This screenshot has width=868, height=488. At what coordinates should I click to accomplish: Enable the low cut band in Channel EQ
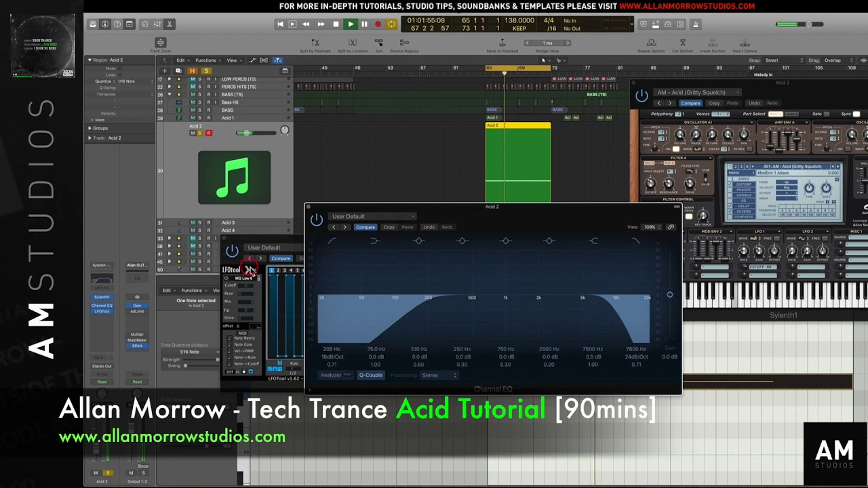click(332, 241)
